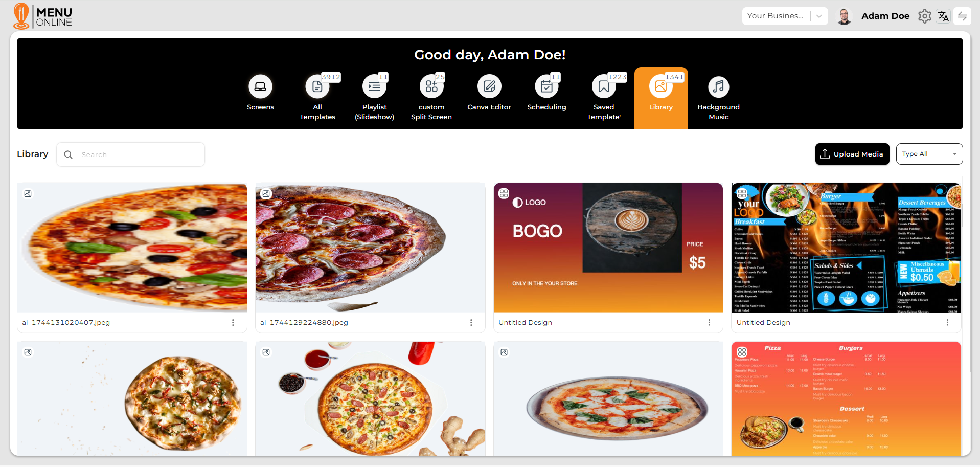Click the settings gear icon
Image resolution: width=980 pixels, height=467 pixels.
pyautogui.click(x=925, y=16)
